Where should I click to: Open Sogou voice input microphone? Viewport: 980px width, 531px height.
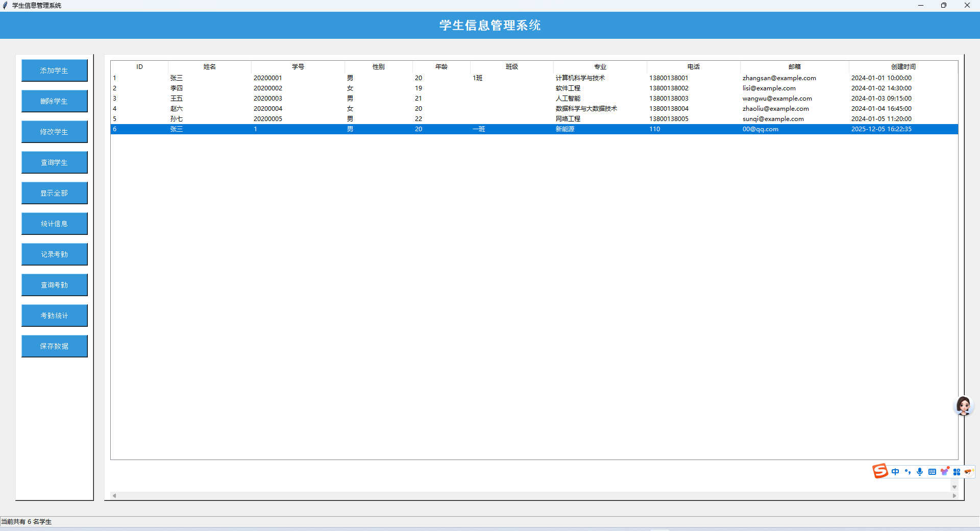click(x=920, y=471)
